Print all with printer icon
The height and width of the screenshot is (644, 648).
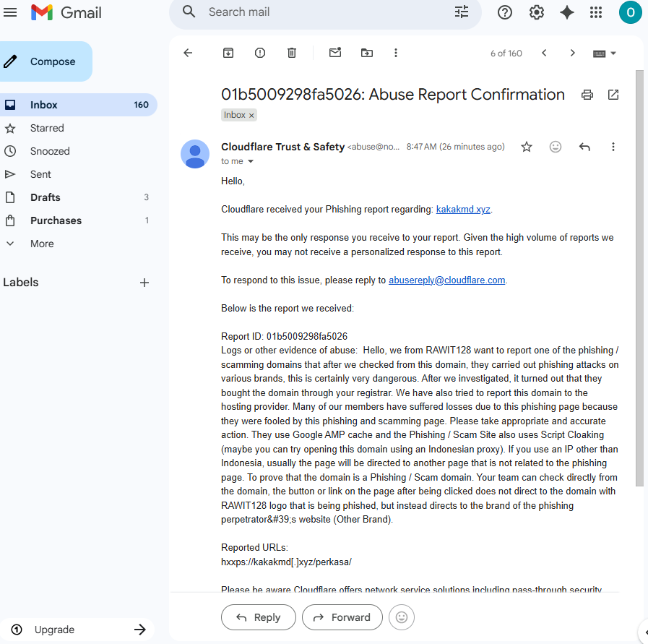tap(587, 95)
